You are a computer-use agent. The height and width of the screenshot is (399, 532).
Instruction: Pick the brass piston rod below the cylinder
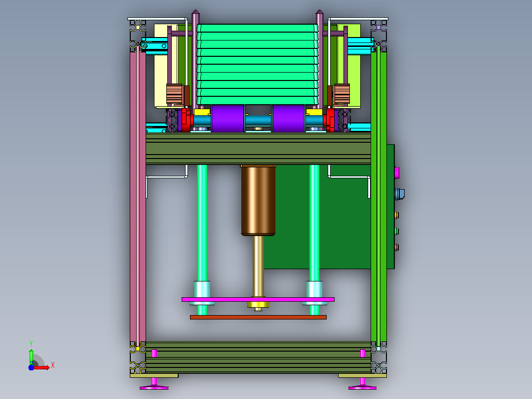258,266
